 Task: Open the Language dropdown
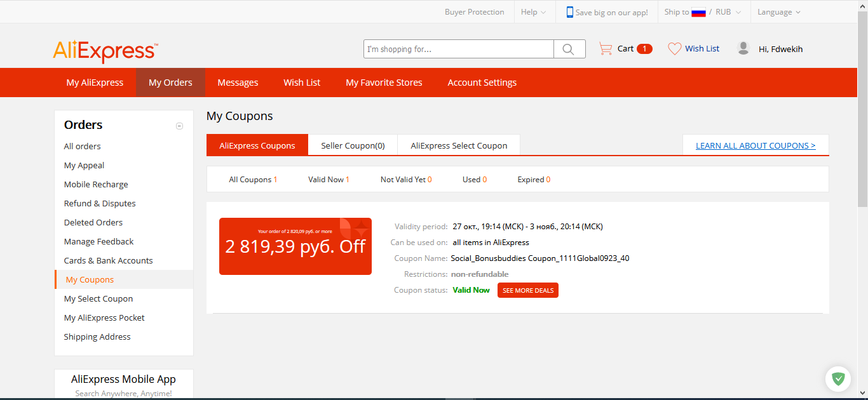(x=778, y=12)
